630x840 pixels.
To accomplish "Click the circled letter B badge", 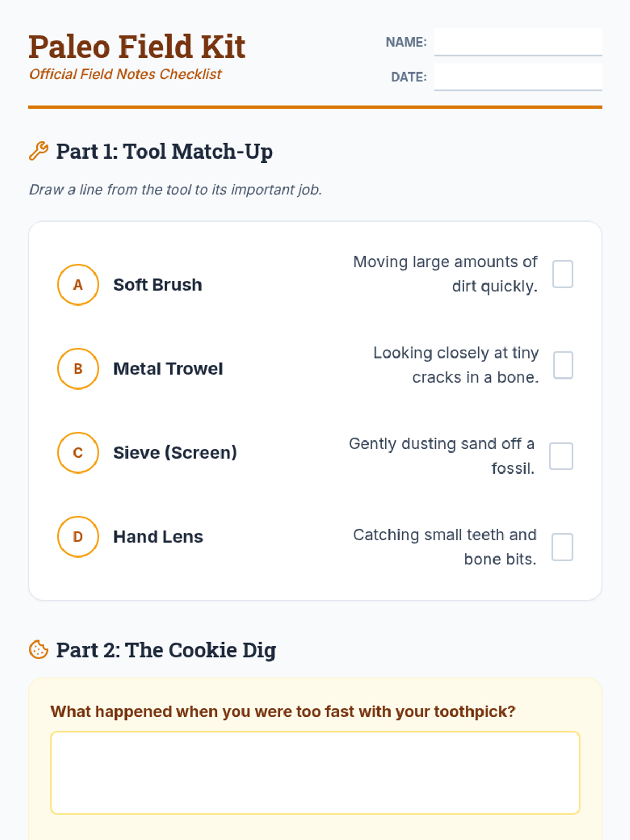I will click(78, 369).
